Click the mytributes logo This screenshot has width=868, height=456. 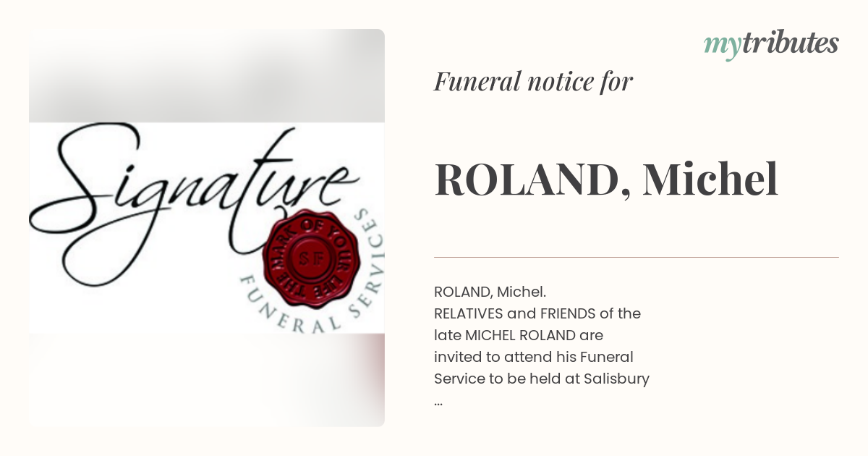click(771, 45)
